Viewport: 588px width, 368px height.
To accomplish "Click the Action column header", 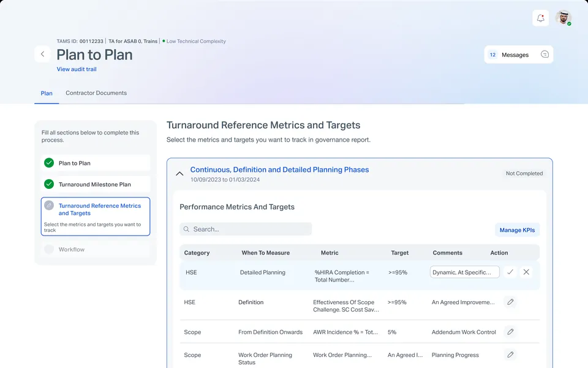I will click(x=499, y=253).
